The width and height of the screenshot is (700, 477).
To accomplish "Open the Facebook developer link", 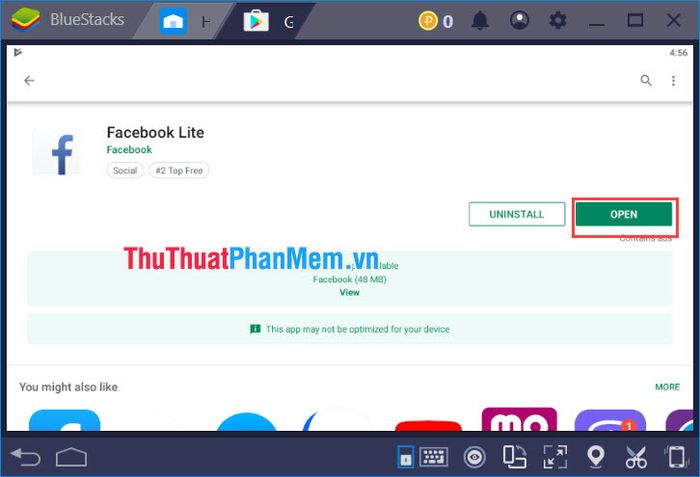I will click(129, 150).
